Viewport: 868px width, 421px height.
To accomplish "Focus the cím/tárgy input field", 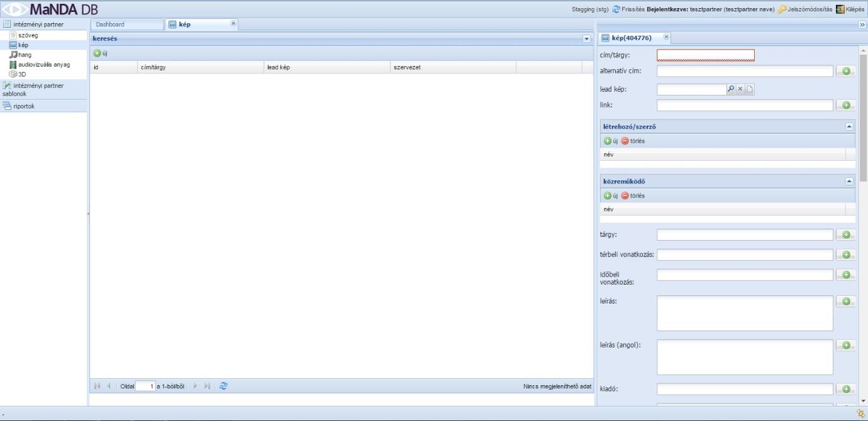I will (x=706, y=55).
